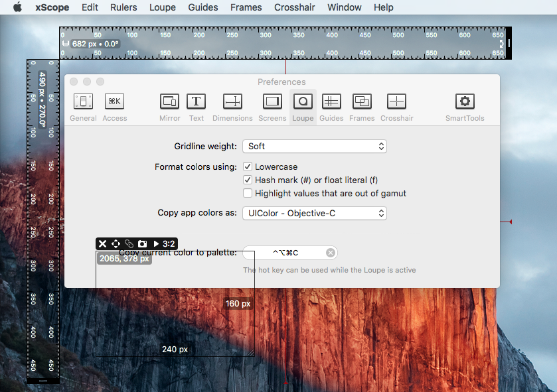Screen dimensions: 557x392
Task: Click the vertical ruler bottom grip handle
Action: [x=43, y=381]
